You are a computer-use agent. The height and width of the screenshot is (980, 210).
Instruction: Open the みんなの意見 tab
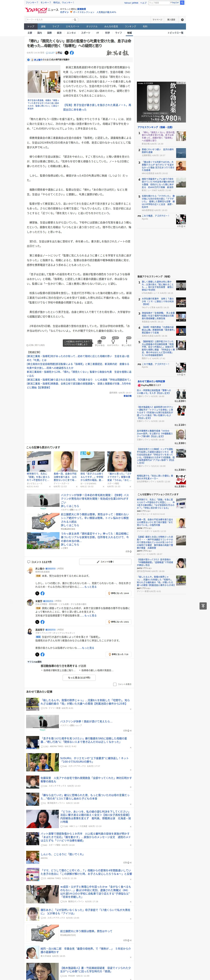(111, 27)
